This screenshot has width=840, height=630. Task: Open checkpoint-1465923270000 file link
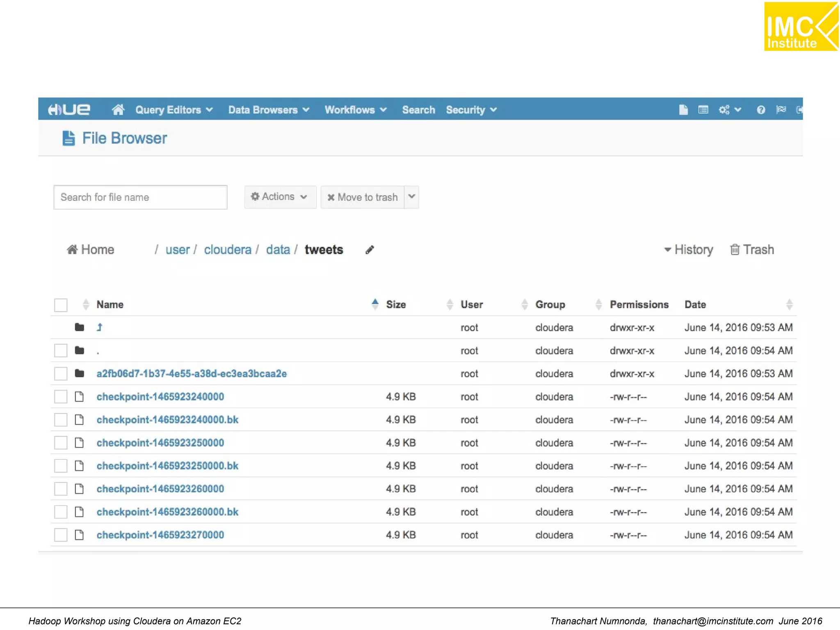(x=160, y=535)
